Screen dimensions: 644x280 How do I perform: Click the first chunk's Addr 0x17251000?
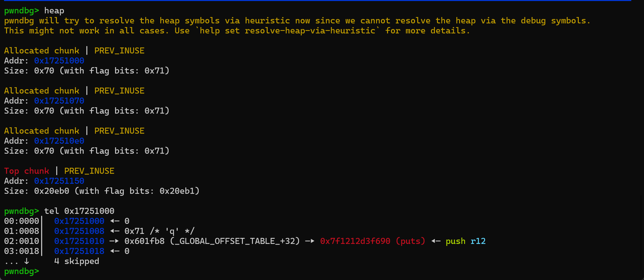59,61
